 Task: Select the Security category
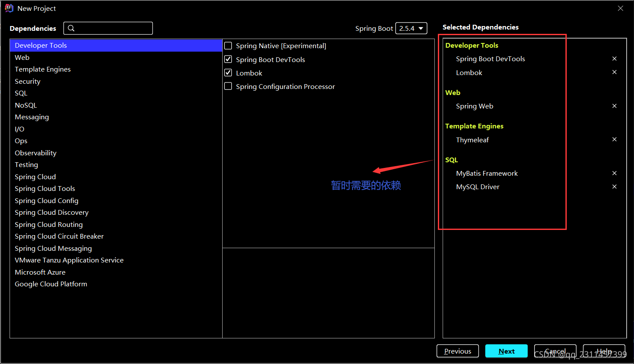pos(116,81)
